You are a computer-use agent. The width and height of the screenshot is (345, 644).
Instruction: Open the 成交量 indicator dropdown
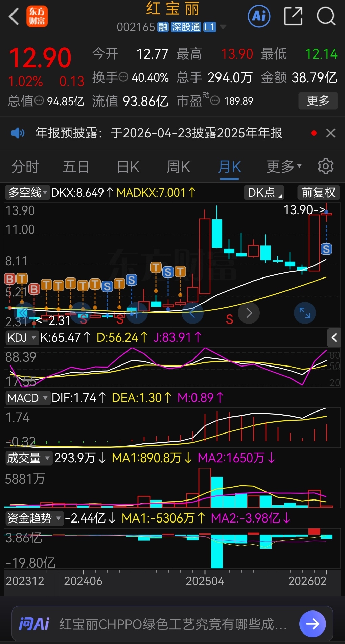point(29,458)
